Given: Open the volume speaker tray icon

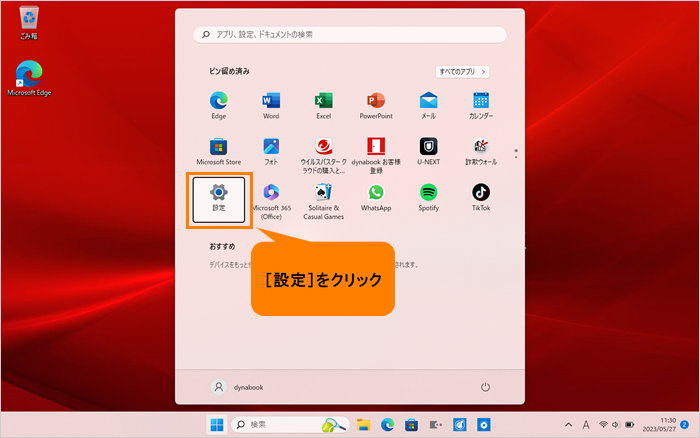Looking at the screenshot, I should coord(616,425).
